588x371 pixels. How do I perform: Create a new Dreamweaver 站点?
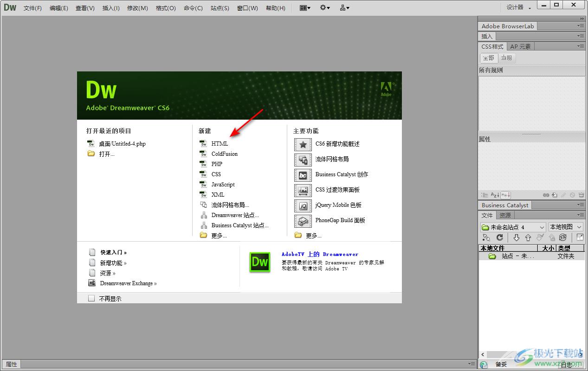[x=235, y=215]
